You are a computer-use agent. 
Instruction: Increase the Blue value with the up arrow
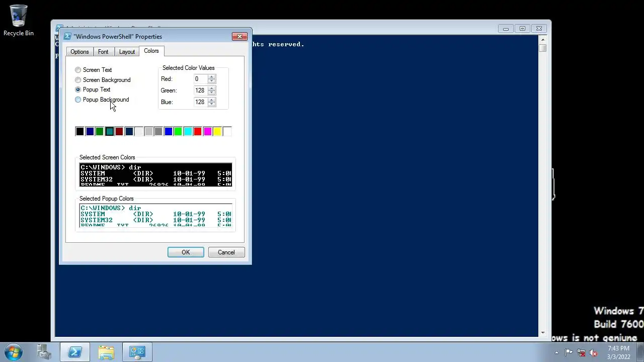[x=212, y=100]
